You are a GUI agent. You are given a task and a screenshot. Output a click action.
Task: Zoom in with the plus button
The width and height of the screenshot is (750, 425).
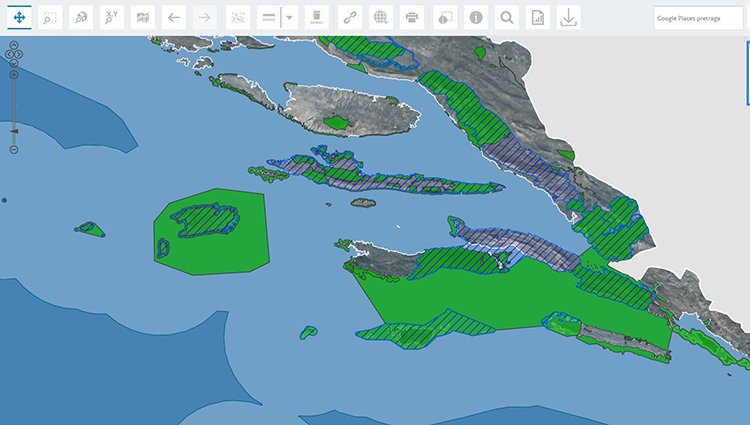click(x=14, y=75)
